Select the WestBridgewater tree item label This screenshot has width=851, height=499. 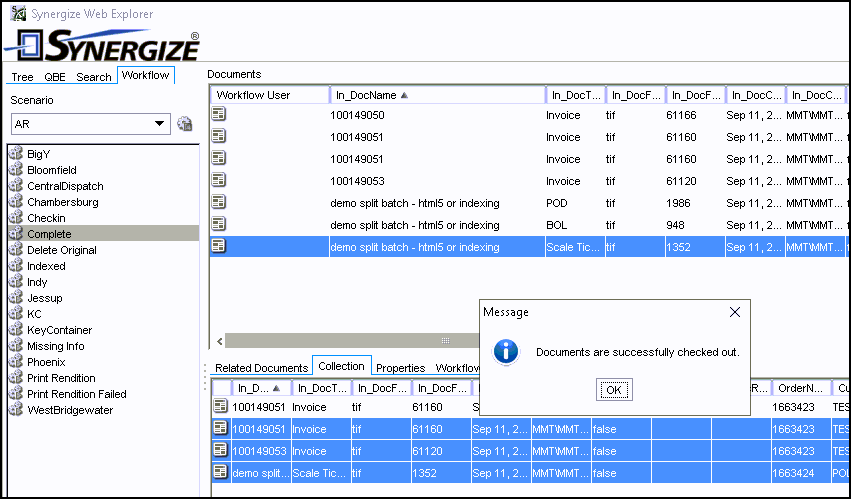click(x=70, y=410)
